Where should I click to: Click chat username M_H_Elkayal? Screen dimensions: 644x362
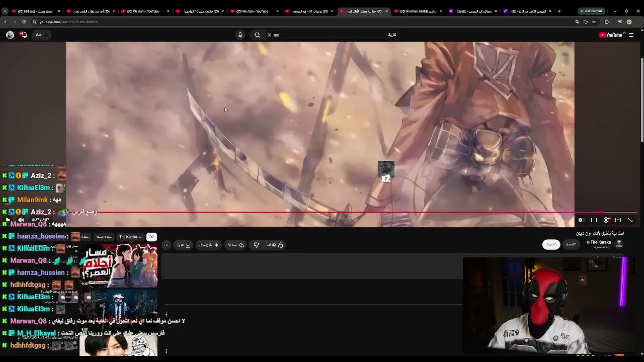36,333
